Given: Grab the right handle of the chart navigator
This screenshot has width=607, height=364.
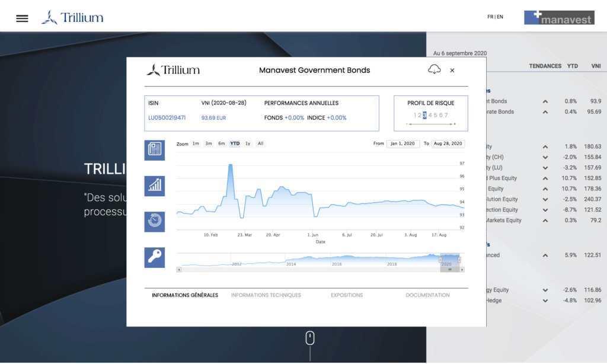Looking at the screenshot, I should 459,260.
